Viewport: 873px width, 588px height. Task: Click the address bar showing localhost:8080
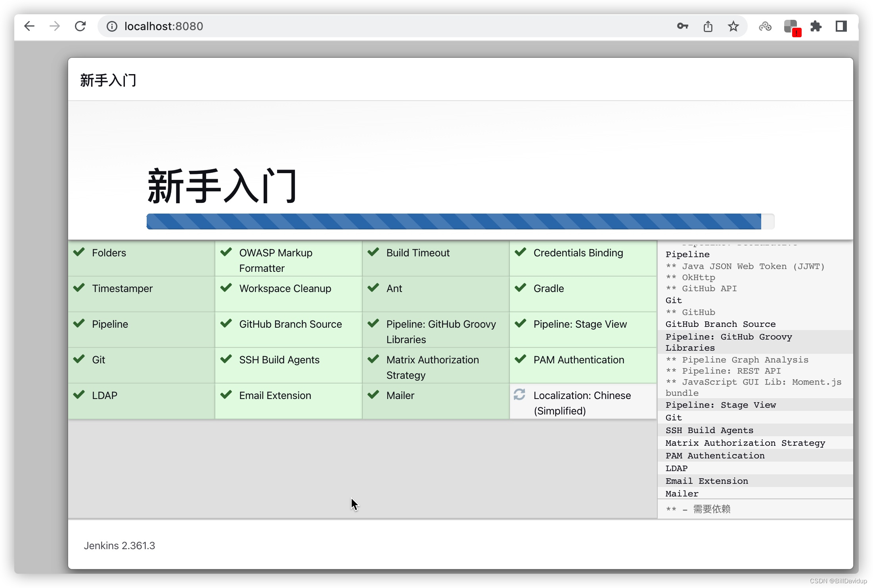coord(422,26)
